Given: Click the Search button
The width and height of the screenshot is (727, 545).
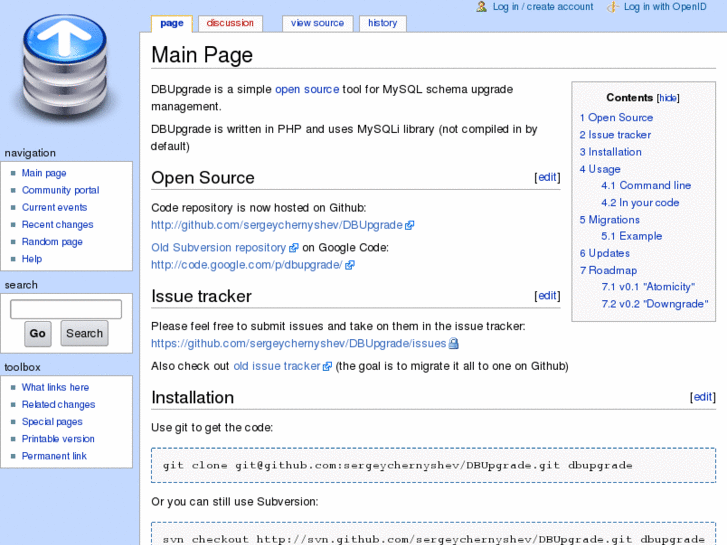Looking at the screenshot, I should pos(84,333).
